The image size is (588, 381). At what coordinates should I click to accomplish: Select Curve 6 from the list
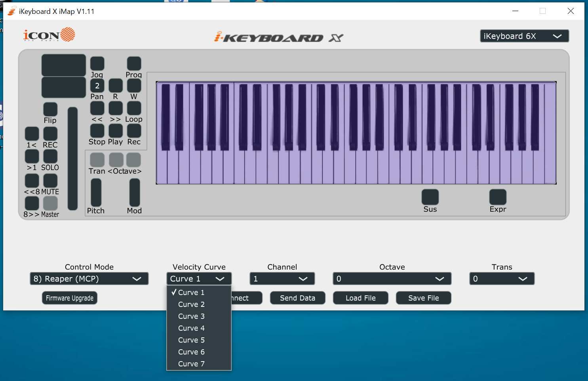[x=199, y=352]
